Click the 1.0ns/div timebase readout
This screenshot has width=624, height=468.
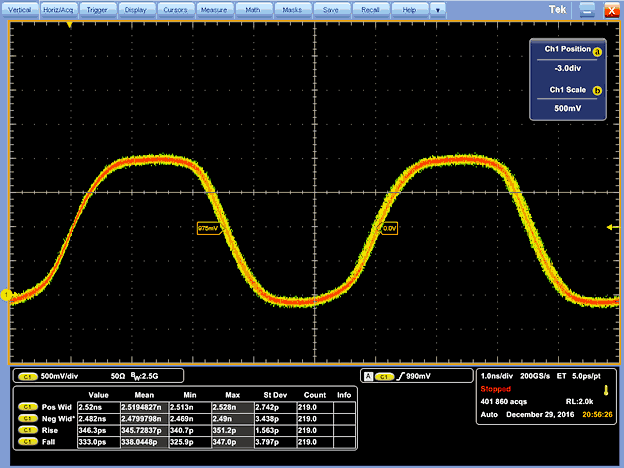[497, 376]
